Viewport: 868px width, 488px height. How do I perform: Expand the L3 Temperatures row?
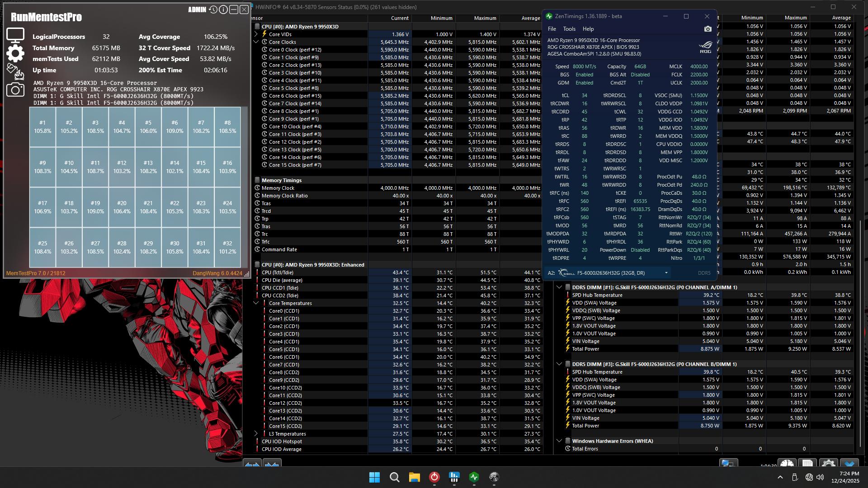pyautogui.click(x=256, y=434)
